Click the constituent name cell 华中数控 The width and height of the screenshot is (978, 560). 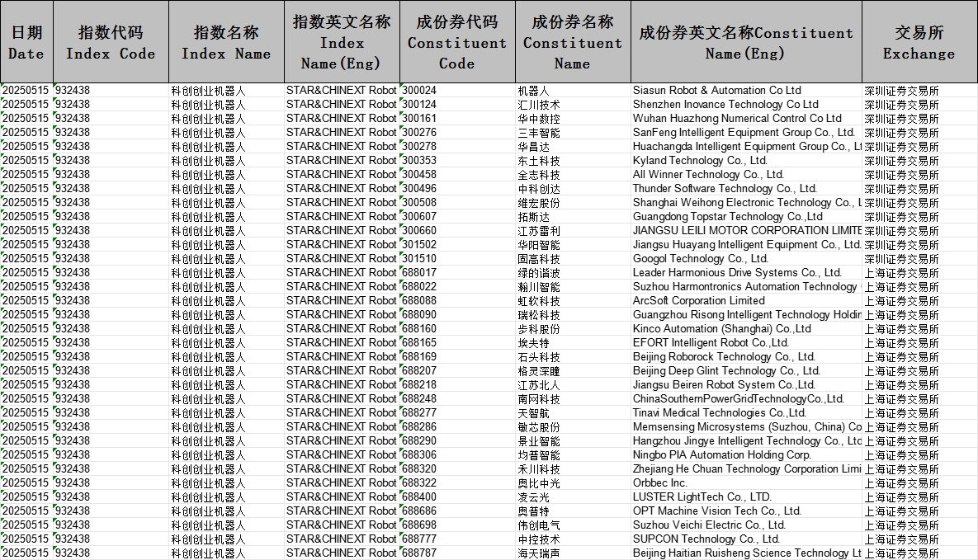573,119
